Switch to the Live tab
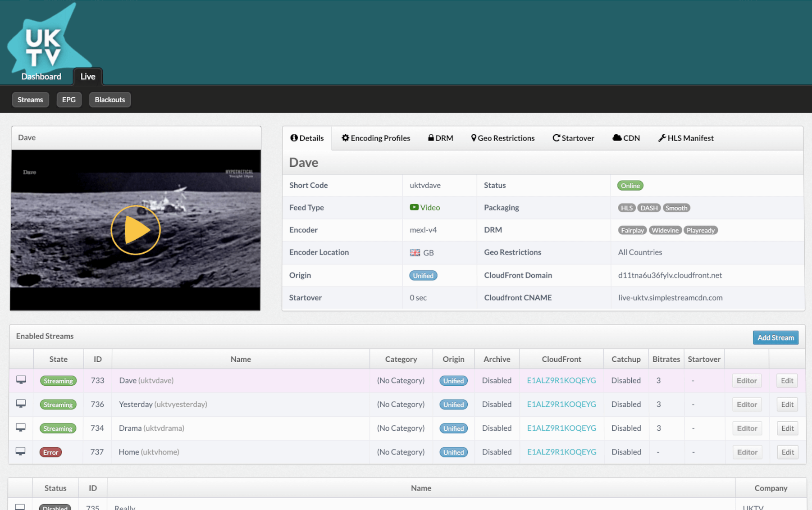Image resolution: width=812 pixels, height=510 pixels. [x=88, y=76]
